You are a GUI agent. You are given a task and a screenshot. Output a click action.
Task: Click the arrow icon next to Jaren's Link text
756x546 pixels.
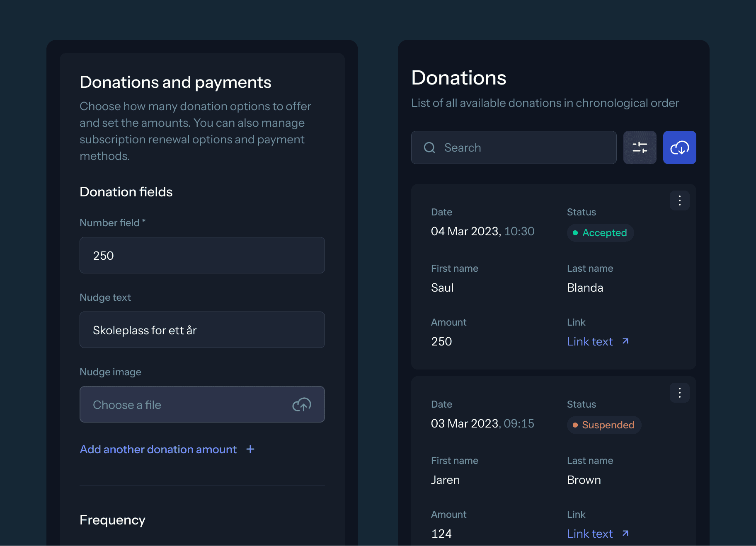coord(625,533)
